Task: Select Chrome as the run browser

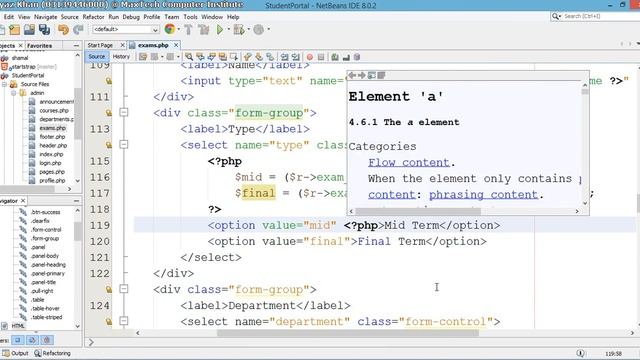Action: tap(169, 29)
